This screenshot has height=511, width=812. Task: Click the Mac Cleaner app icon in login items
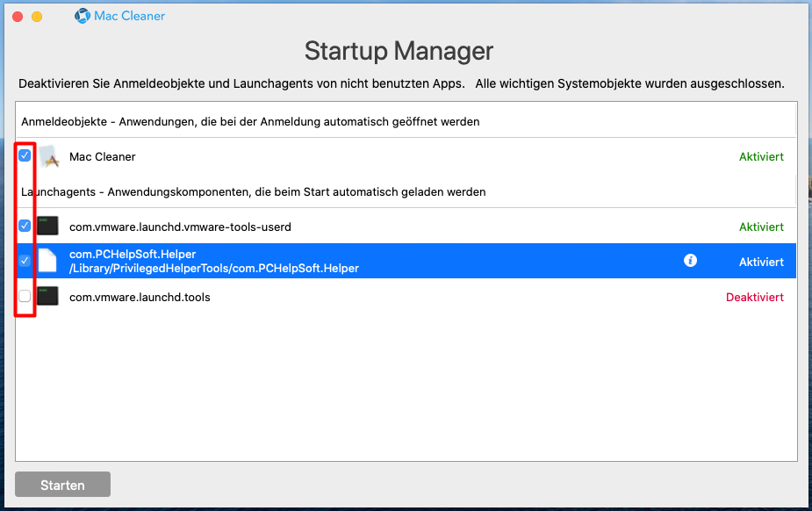48,156
